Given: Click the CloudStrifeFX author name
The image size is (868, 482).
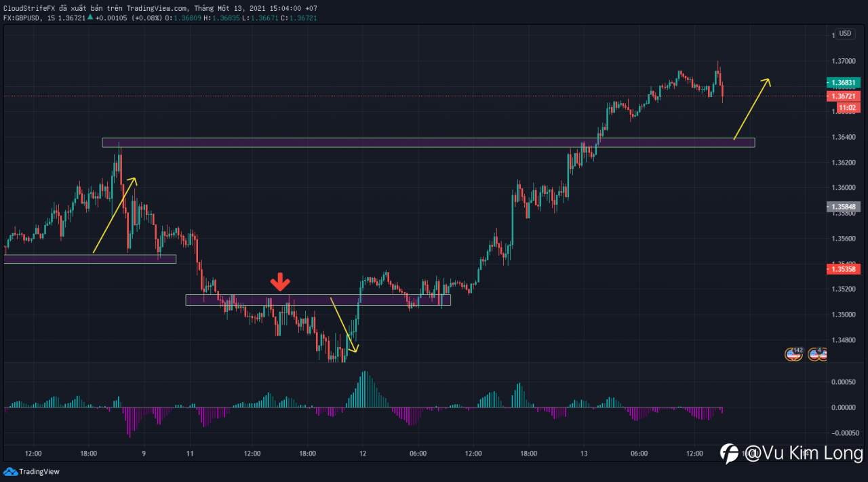Looking at the screenshot, I should (29, 8).
